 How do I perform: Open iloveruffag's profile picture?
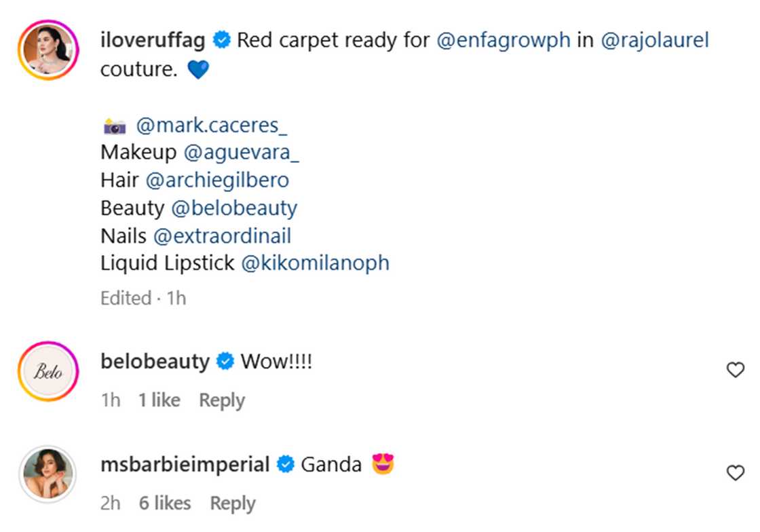tap(47, 47)
